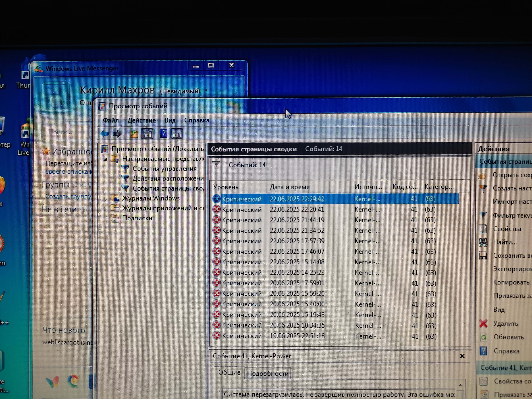Click the Удалить red X action

coord(505,324)
